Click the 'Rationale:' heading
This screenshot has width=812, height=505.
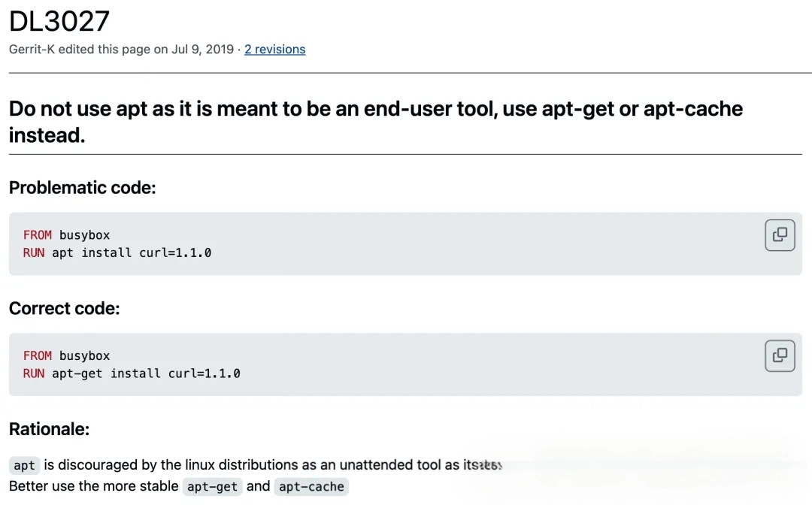point(49,429)
